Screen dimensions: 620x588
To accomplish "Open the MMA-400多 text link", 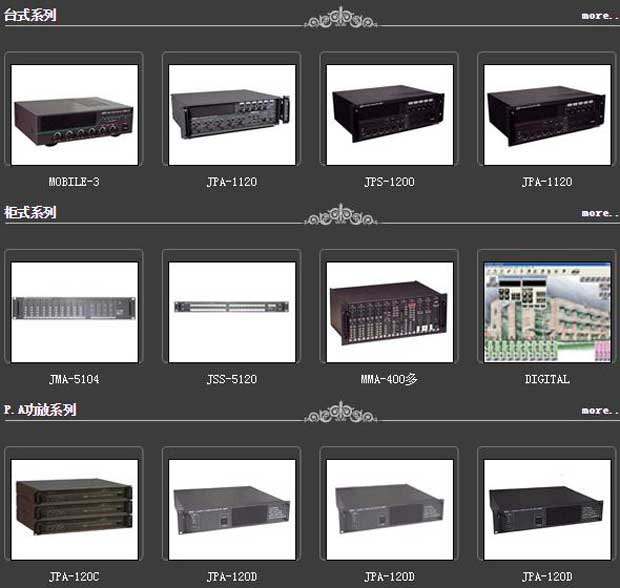I will (x=389, y=379).
